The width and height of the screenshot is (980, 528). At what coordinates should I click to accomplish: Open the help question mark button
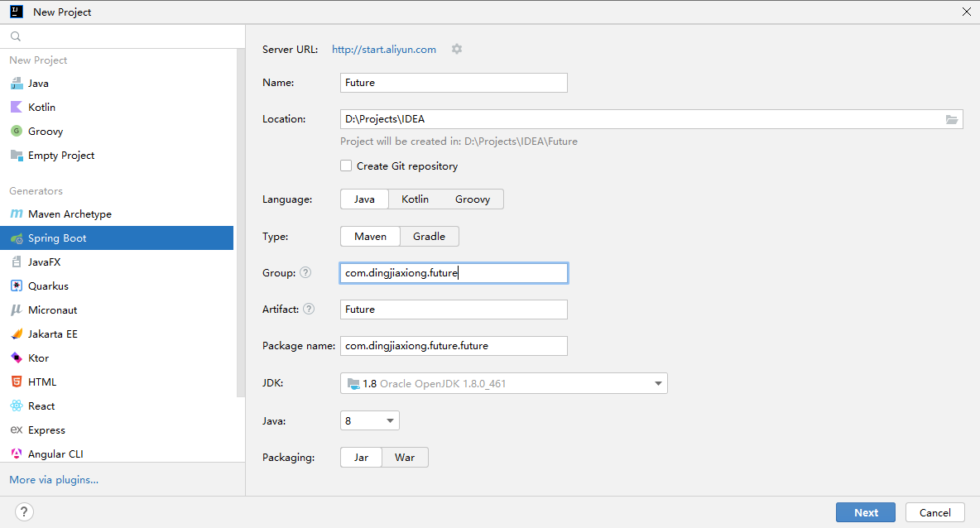click(x=24, y=511)
